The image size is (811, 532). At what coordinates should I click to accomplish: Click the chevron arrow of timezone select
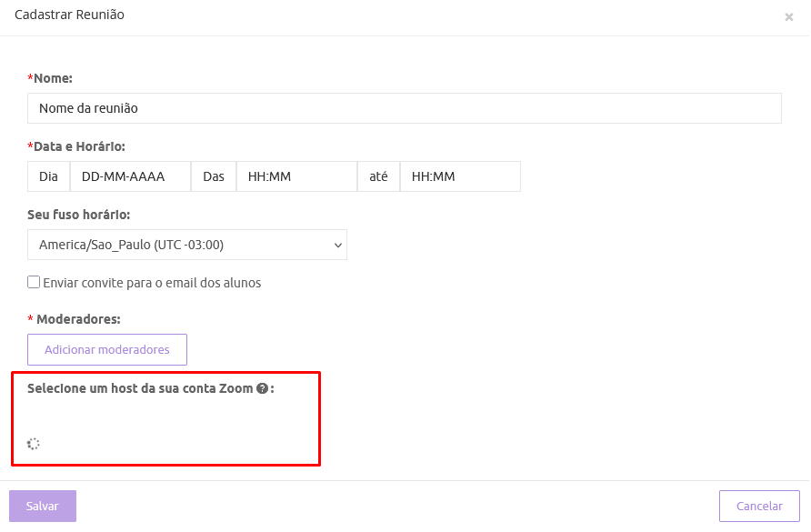coord(338,245)
